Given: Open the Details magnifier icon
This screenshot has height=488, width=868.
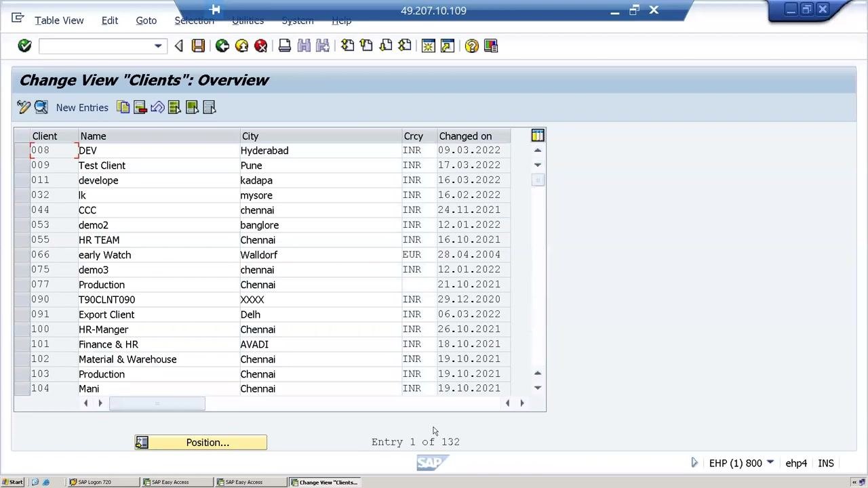Looking at the screenshot, I should pyautogui.click(x=41, y=107).
